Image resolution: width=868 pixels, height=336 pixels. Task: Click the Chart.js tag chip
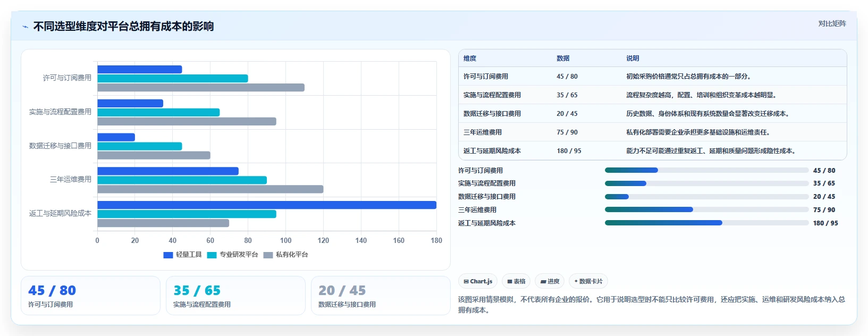pos(478,281)
